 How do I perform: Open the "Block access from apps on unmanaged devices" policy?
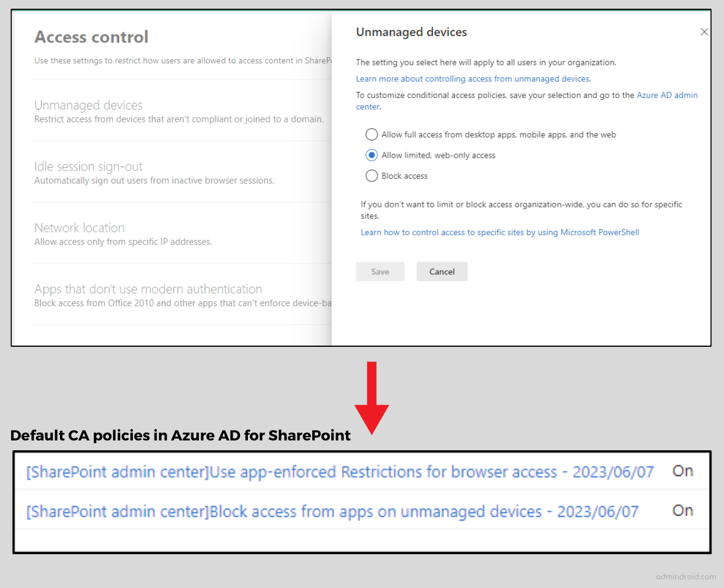(x=332, y=511)
